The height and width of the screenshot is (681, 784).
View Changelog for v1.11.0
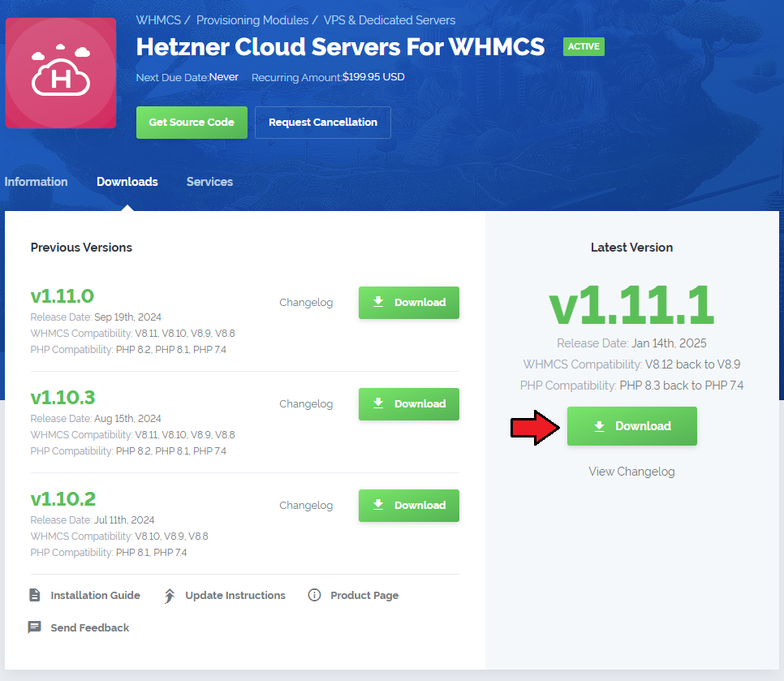tap(306, 303)
